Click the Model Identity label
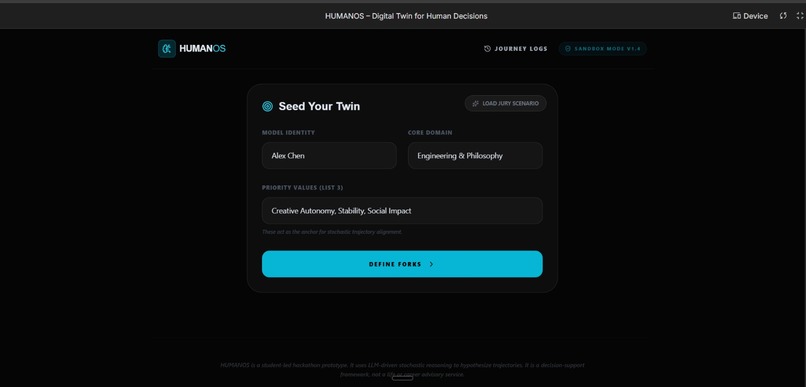This screenshot has height=387, width=806. [288, 133]
